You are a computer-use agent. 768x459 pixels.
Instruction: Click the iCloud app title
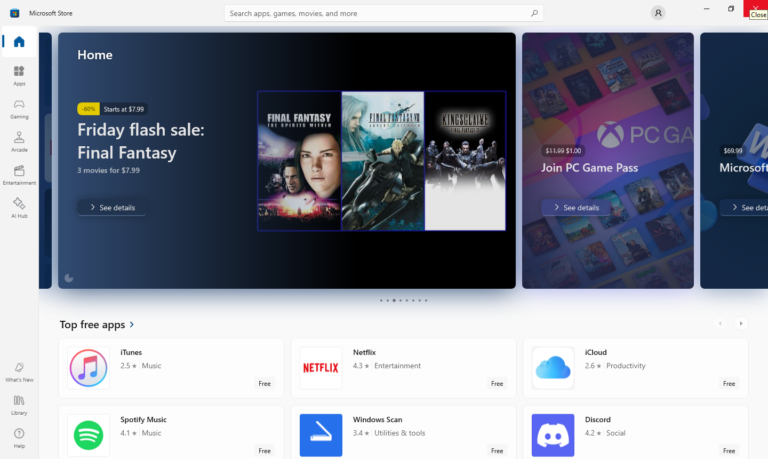[596, 352]
